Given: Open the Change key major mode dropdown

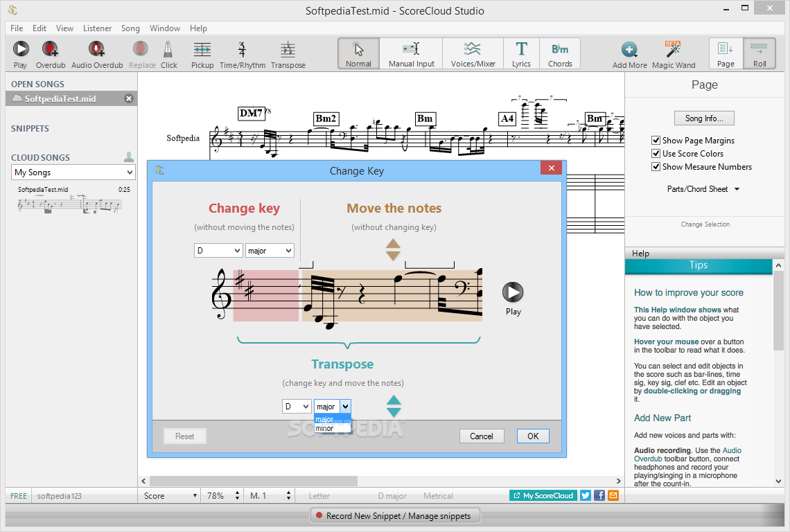Looking at the screenshot, I should (x=270, y=250).
